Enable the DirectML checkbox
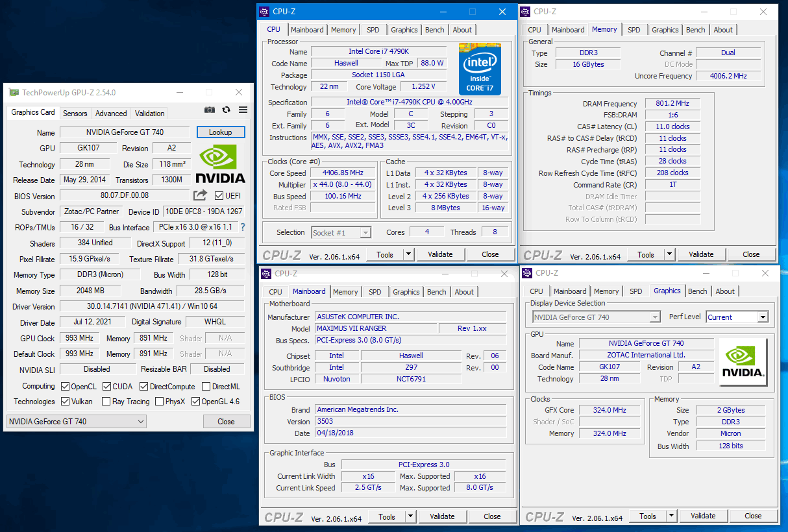Image resolution: width=788 pixels, height=532 pixels. (x=206, y=386)
